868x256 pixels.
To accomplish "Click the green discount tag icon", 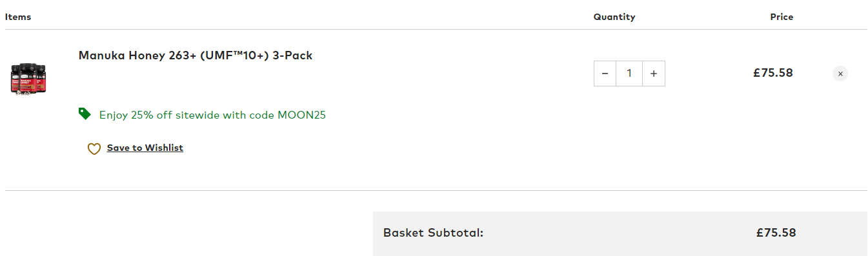I will click(x=85, y=114).
